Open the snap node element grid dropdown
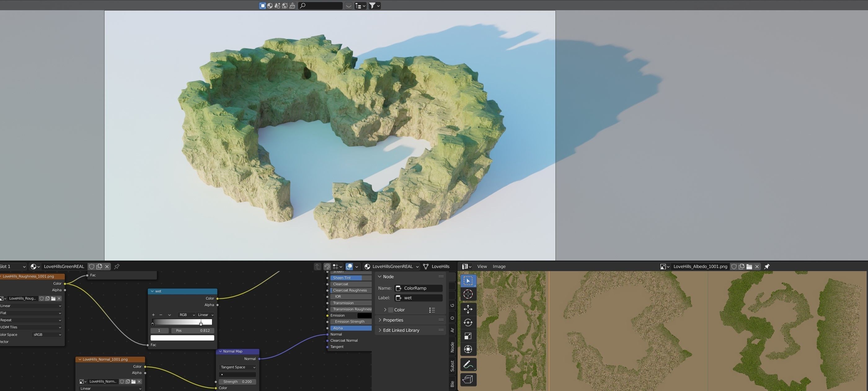The width and height of the screenshot is (868, 391). point(337,266)
